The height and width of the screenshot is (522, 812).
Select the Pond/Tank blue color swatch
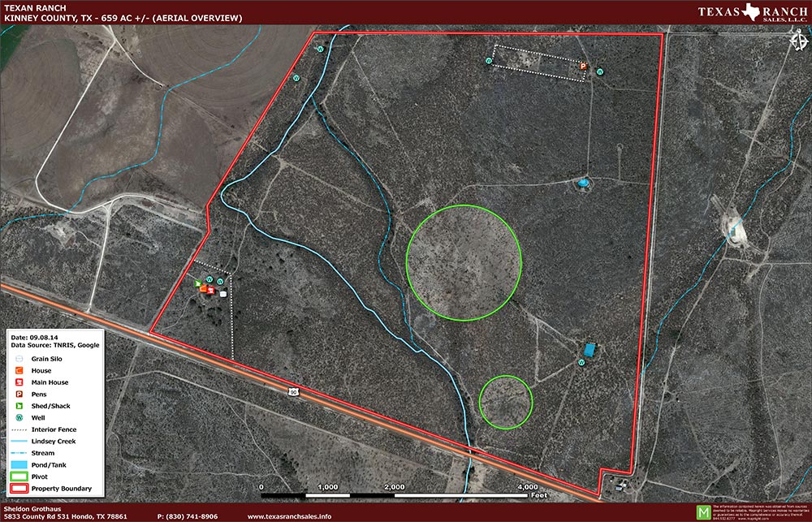(x=19, y=465)
